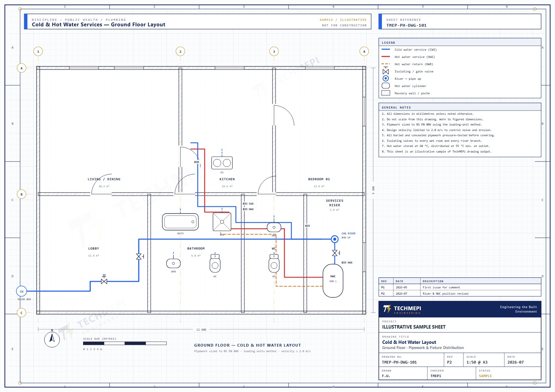Select grid bubble B on the left
The image size is (555, 392).
(x=22, y=194)
